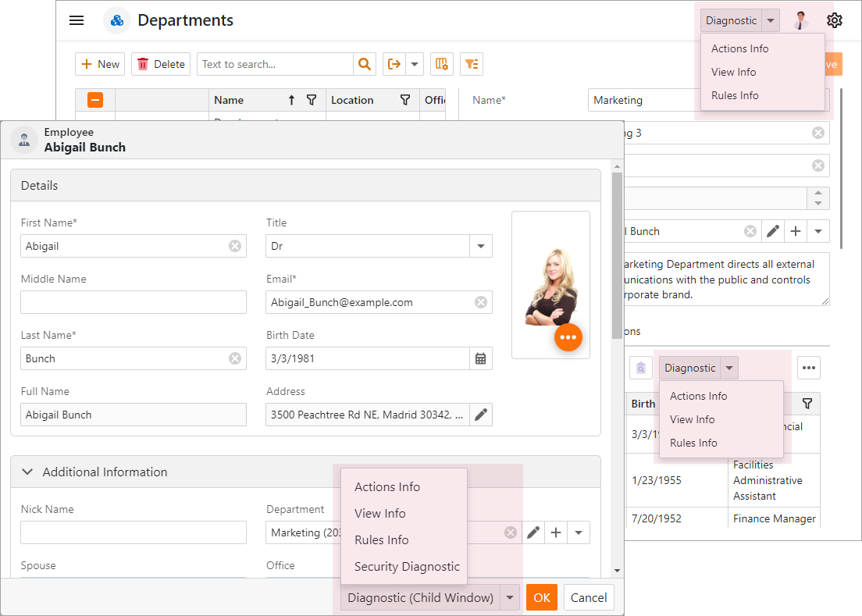Expand Diagnostic (Child Window) dropdown arrow
Image resolution: width=862 pixels, height=616 pixels.
point(510,597)
